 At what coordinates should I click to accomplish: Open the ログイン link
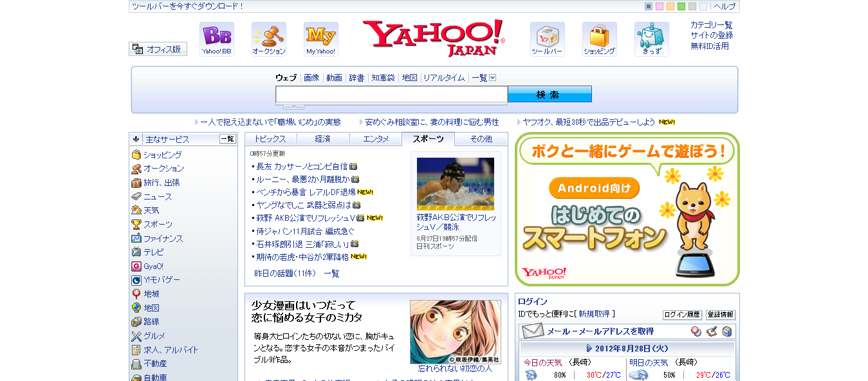click(533, 301)
